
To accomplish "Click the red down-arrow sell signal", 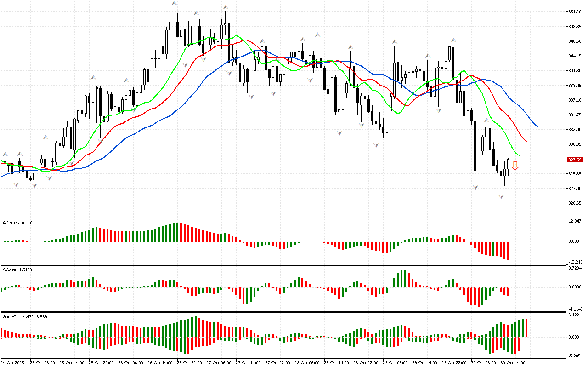I will coord(515,166).
